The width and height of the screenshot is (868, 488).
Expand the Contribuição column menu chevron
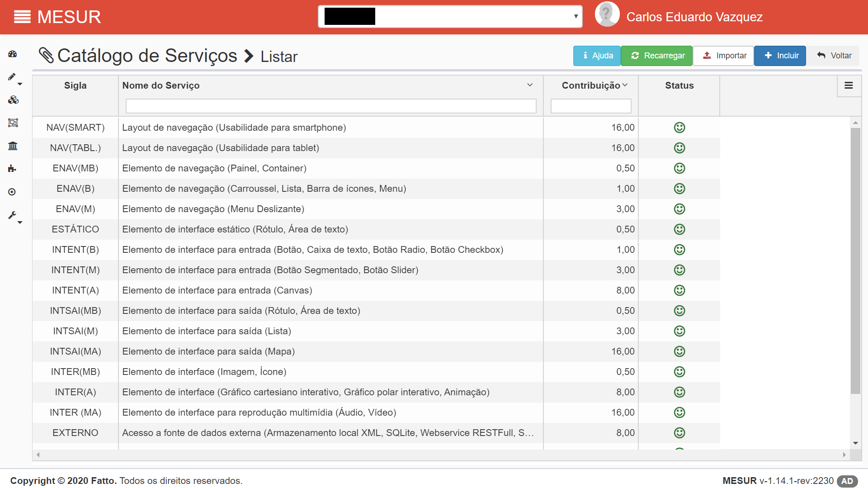(x=625, y=85)
